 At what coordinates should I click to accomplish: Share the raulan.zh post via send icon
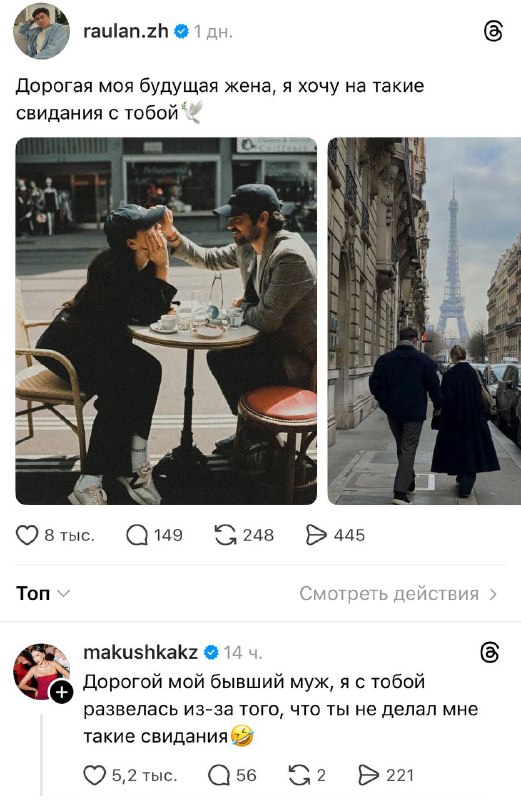pos(316,535)
